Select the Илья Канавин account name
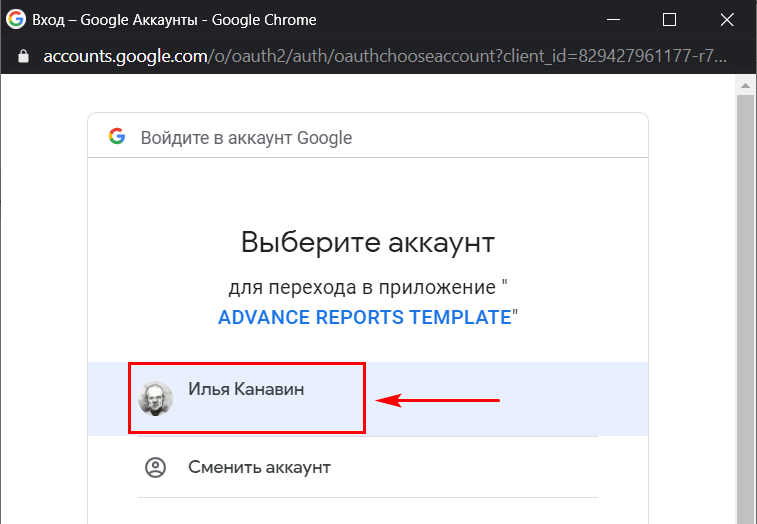Image resolution: width=757 pixels, height=524 pixels. 246,389
